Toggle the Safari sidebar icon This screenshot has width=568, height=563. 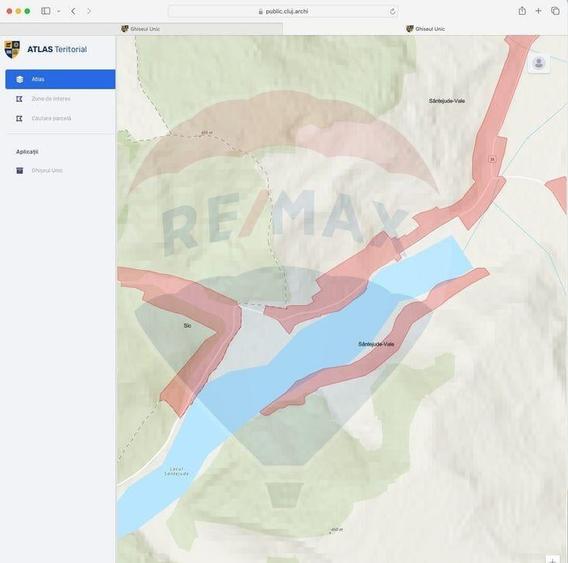pos(46,11)
